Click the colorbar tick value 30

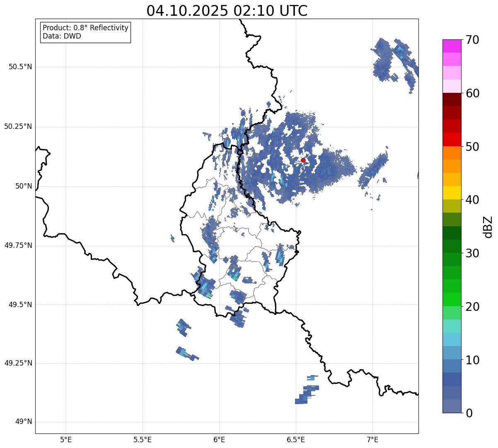tap(472, 253)
